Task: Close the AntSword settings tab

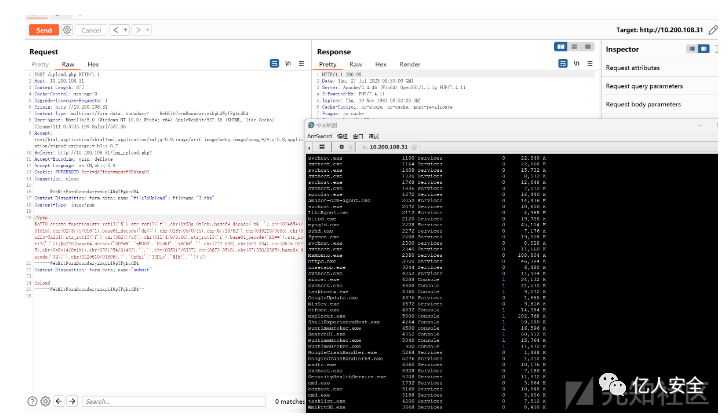Action: coord(351,147)
